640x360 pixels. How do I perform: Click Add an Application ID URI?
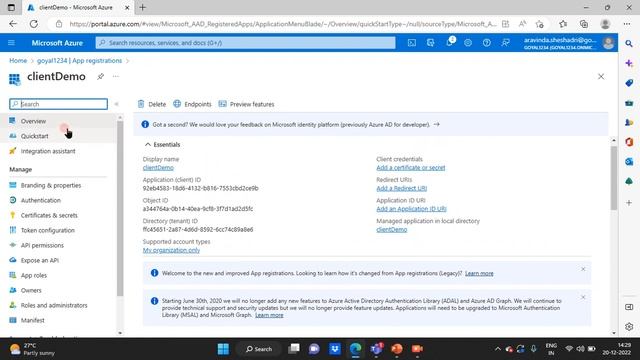tap(411, 209)
